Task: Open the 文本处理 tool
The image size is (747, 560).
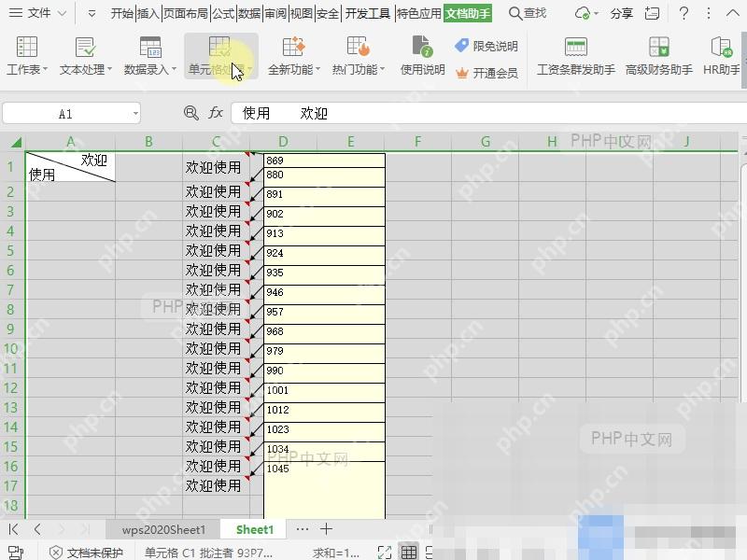Action: 86,56
